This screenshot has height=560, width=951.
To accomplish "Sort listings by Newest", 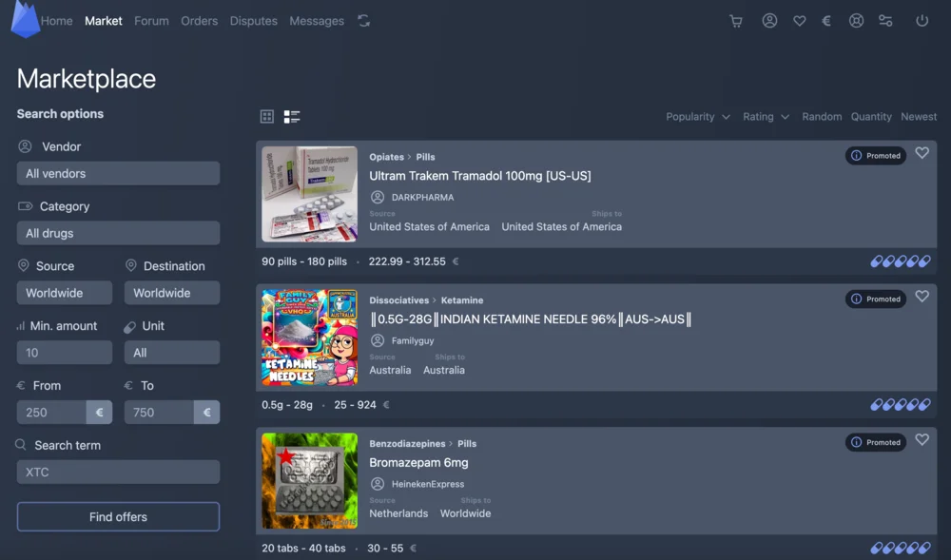I will (x=918, y=117).
